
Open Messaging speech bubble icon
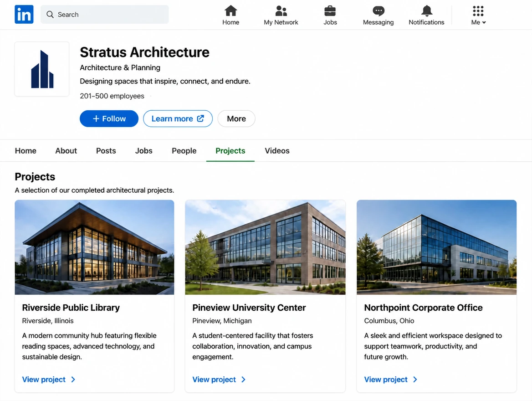tap(379, 11)
